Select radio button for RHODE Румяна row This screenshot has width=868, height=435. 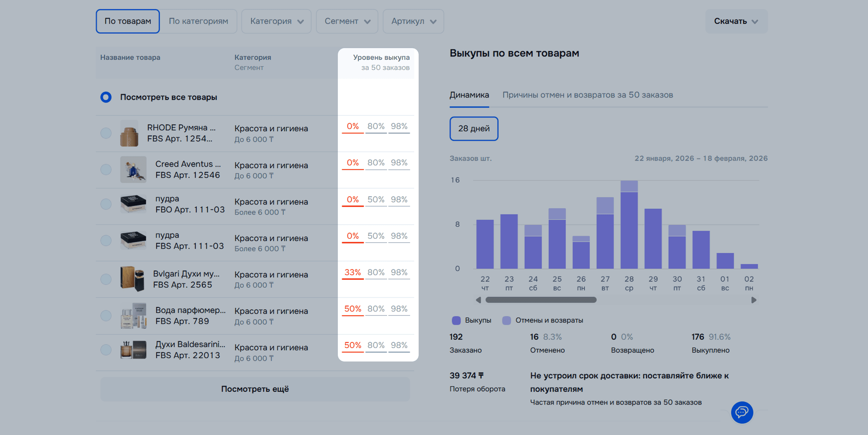[x=106, y=133]
